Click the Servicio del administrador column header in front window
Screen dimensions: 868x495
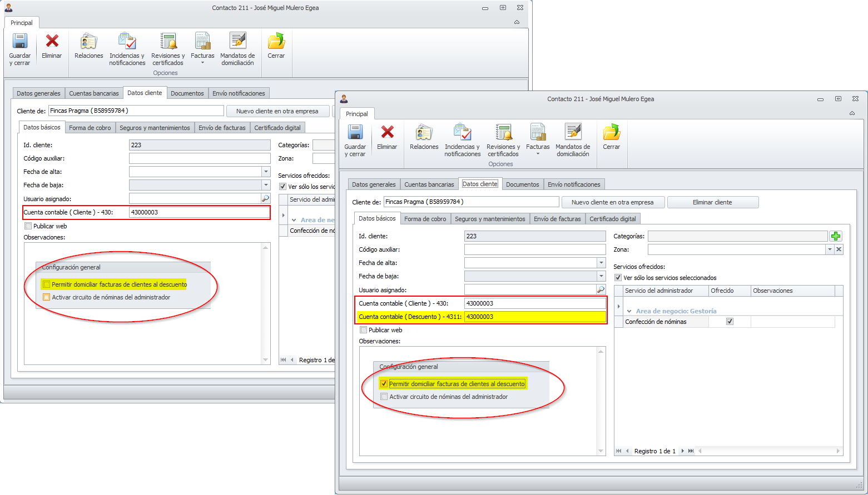point(665,291)
